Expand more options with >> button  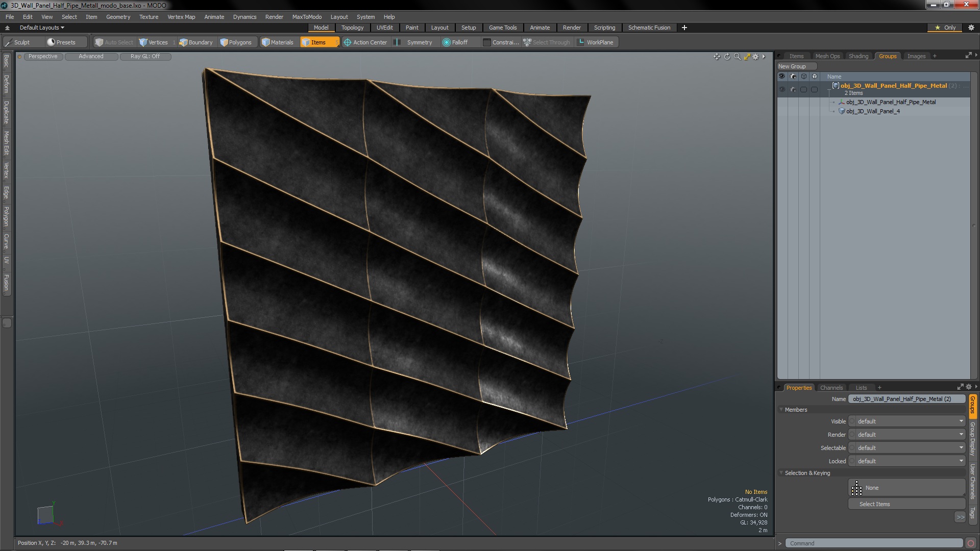coord(960,517)
